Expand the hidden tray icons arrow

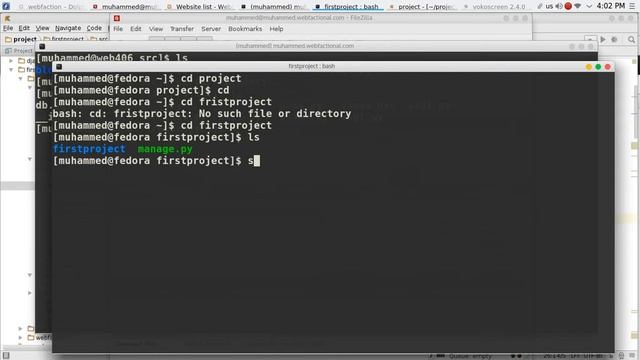pos(589,6)
